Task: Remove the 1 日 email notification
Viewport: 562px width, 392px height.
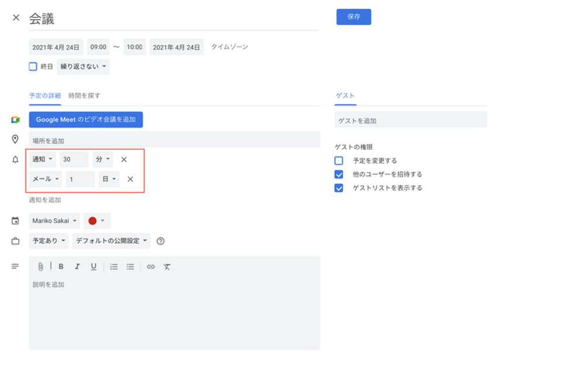Action: click(x=131, y=179)
